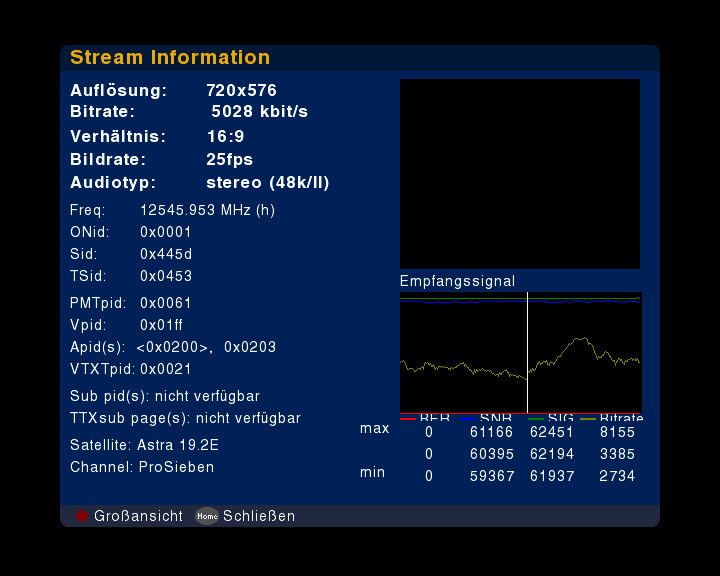The image size is (720, 576).
Task: Click the Großansicht label in the footer
Action: pos(138,516)
